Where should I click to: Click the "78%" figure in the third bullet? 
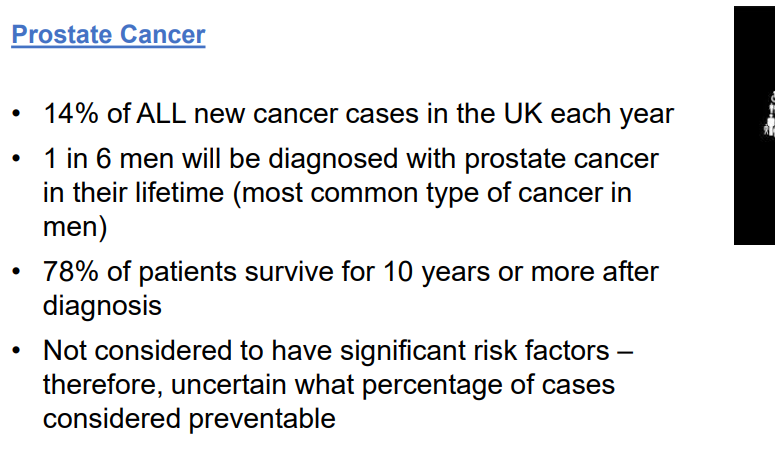pos(71,272)
